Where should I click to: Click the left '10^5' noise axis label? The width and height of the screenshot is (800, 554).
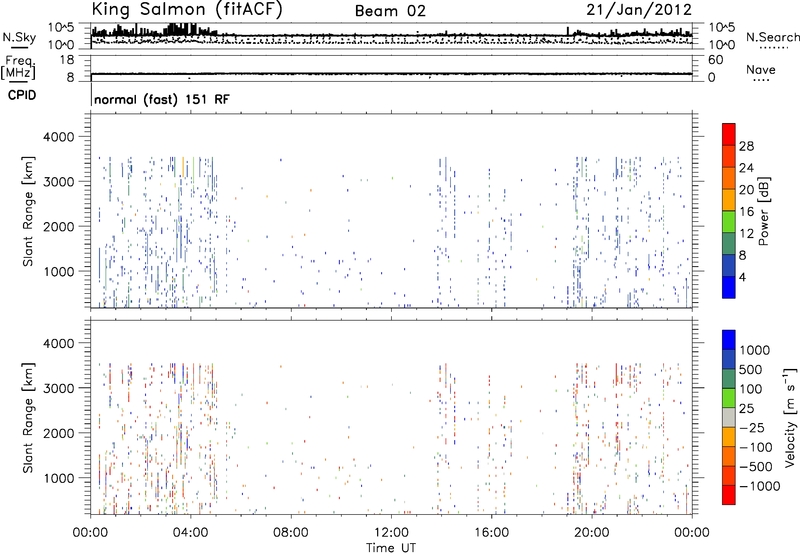(61, 27)
